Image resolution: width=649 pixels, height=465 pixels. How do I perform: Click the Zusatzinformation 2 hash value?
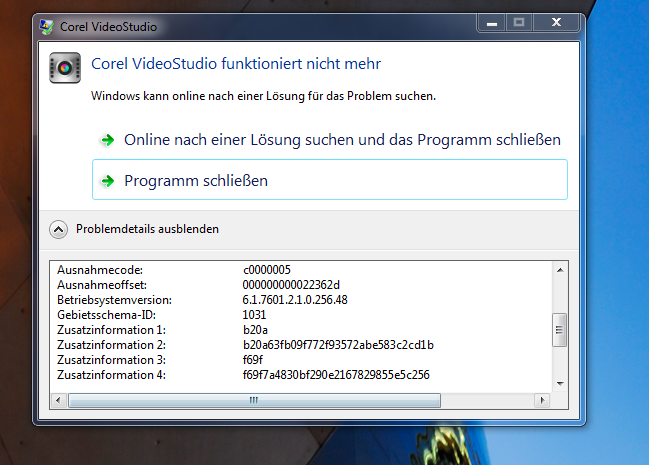338,345
